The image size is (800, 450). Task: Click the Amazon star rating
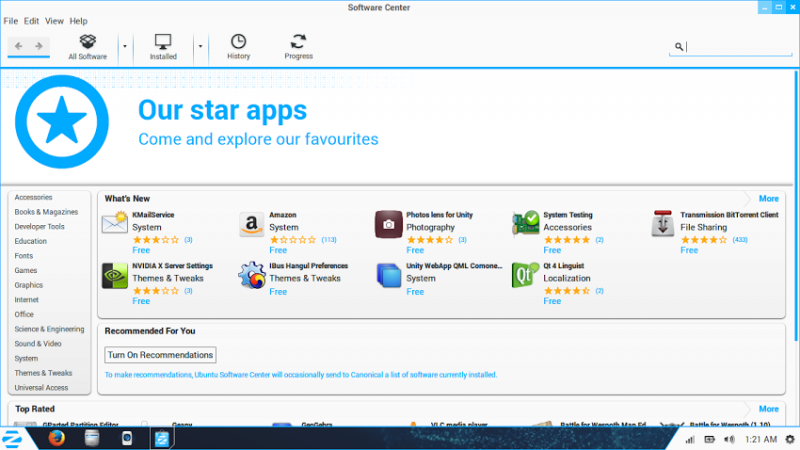[293, 240]
